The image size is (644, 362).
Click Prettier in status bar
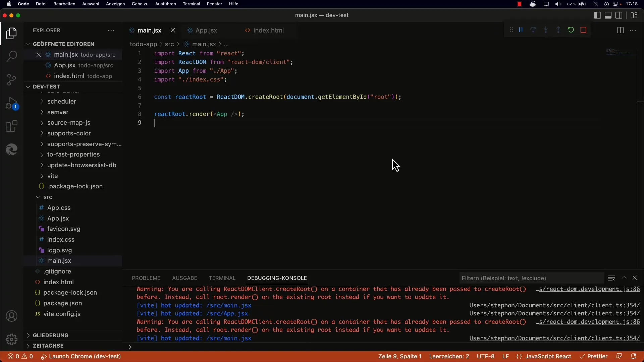point(594,356)
